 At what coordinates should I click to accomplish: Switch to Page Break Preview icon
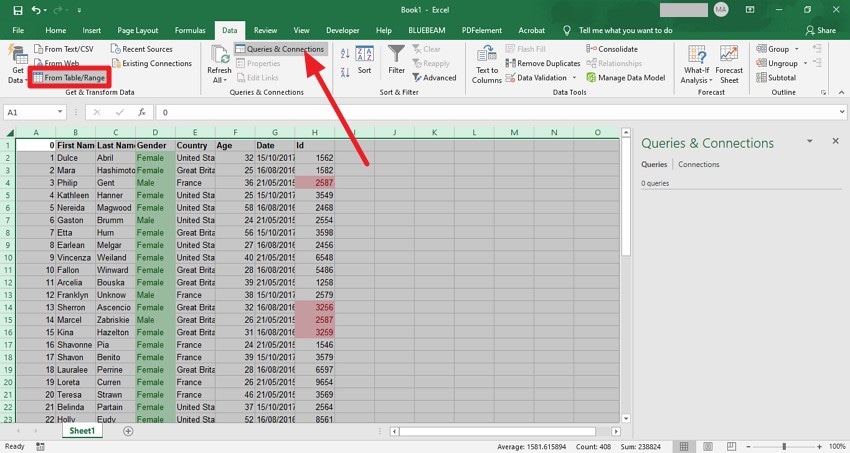[731, 446]
